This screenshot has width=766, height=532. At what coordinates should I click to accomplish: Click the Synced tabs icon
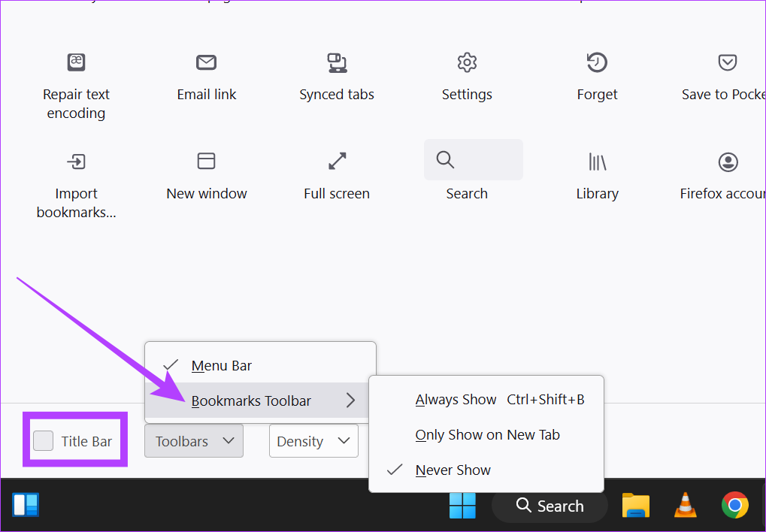point(337,62)
